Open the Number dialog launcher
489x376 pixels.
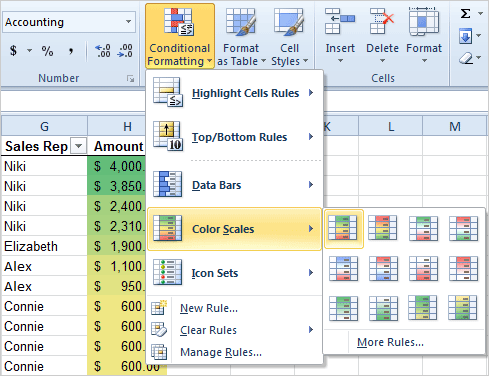[x=130, y=79]
